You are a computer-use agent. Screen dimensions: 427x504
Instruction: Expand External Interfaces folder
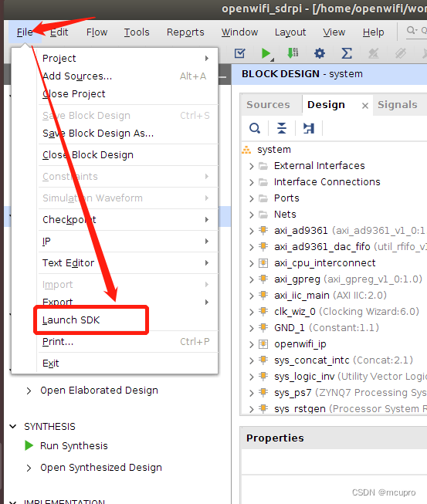[252, 166]
